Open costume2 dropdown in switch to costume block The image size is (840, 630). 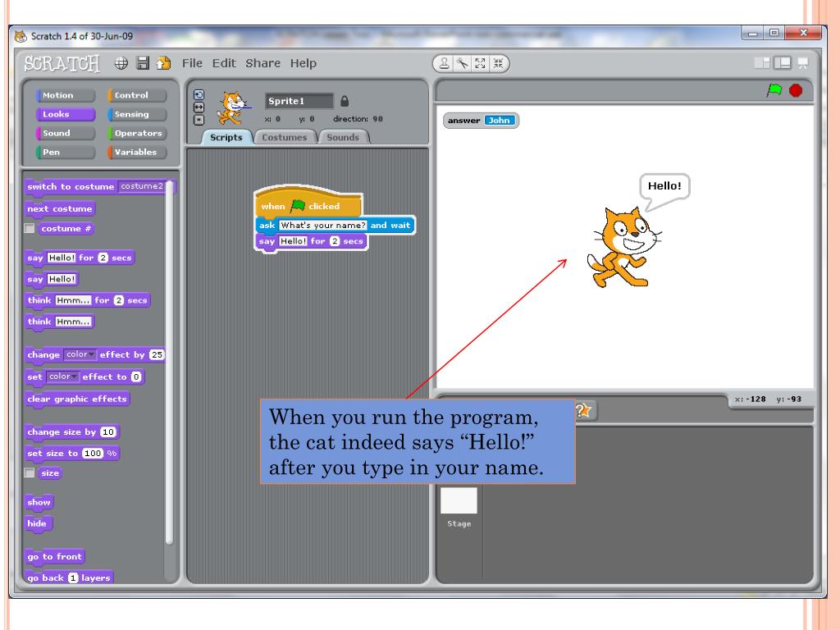143,186
